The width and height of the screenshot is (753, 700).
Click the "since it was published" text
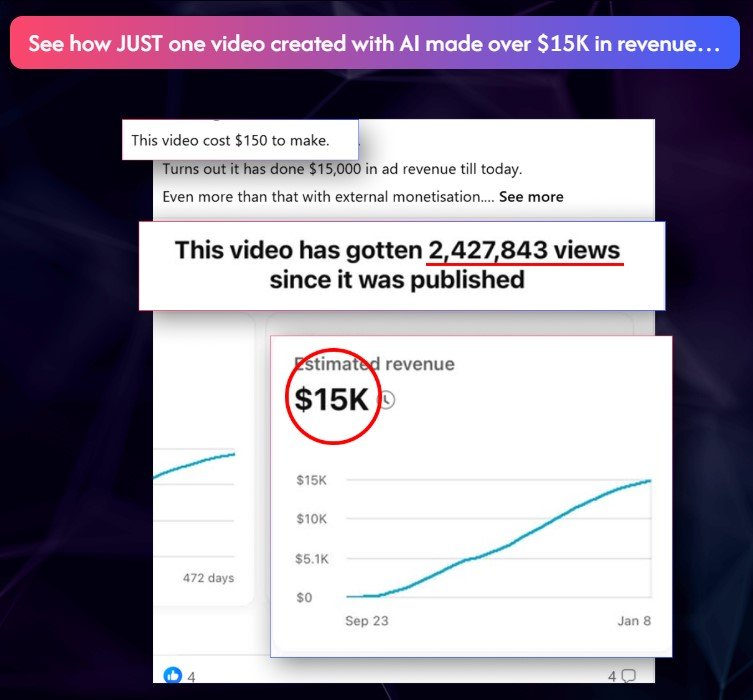396,279
